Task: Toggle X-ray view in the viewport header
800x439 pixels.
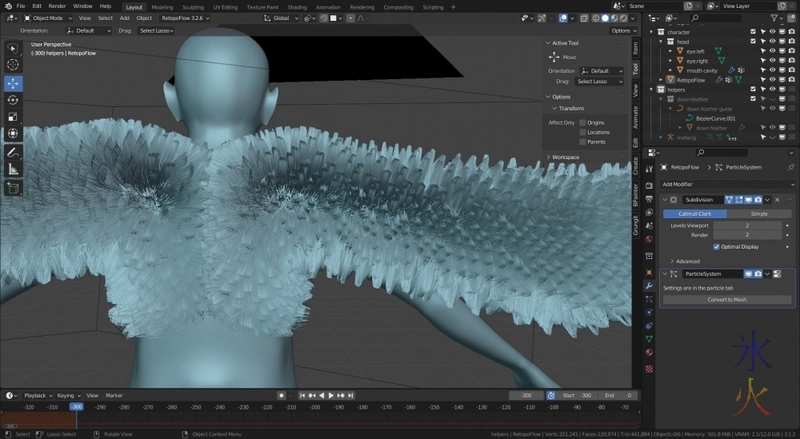Action: [x=584, y=18]
